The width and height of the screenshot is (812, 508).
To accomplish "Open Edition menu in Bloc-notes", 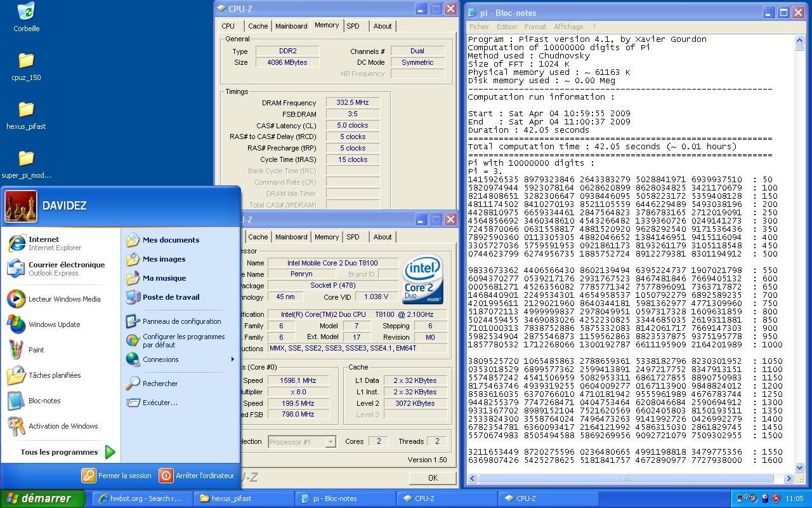I will [507, 27].
